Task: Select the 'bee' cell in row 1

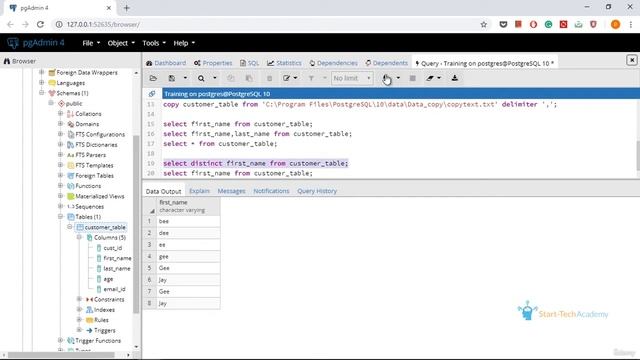Action: pyautogui.click(x=188, y=221)
